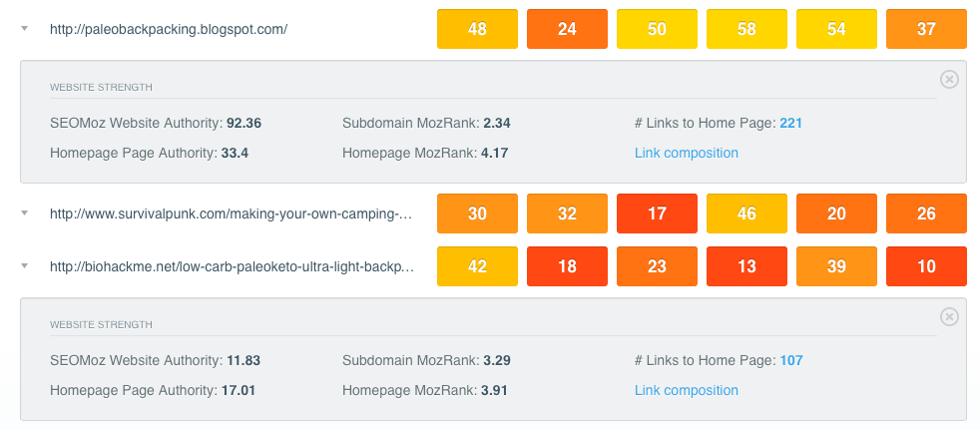Select the red score box 10
The image size is (980, 430).
tap(926, 266)
